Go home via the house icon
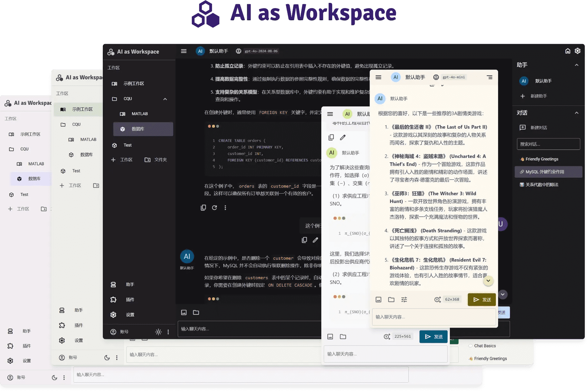Image resolution: width=588 pixels, height=391 pixels. coord(568,51)
